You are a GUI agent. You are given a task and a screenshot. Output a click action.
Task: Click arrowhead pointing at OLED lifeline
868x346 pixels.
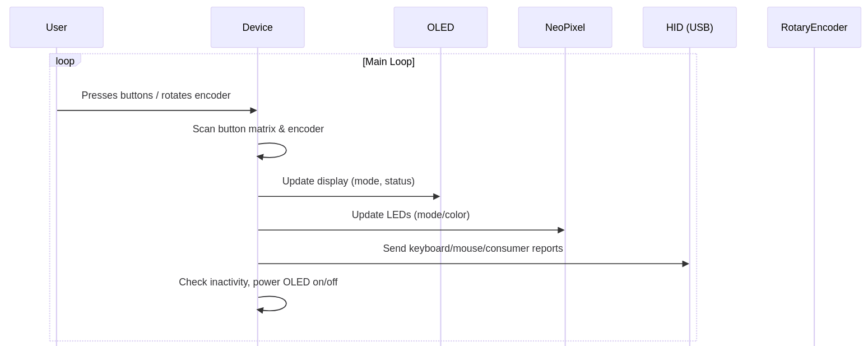point(437,197)
